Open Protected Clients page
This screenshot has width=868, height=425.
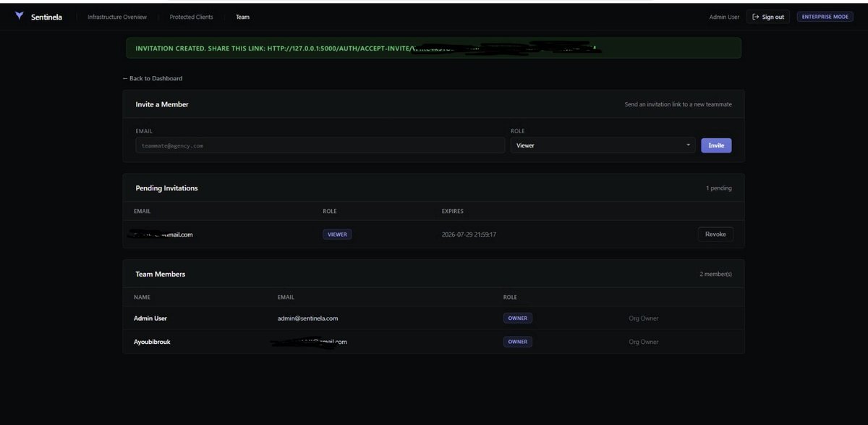coord(191,17)
